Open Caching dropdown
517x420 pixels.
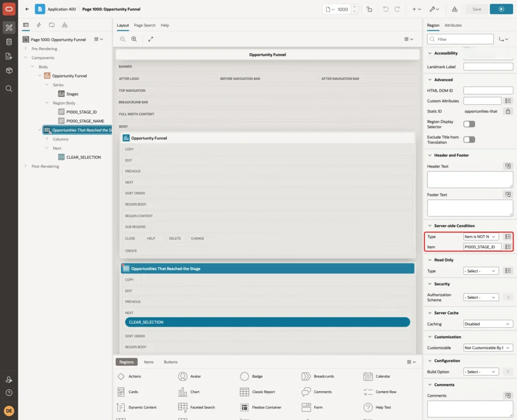click(488, 324)
